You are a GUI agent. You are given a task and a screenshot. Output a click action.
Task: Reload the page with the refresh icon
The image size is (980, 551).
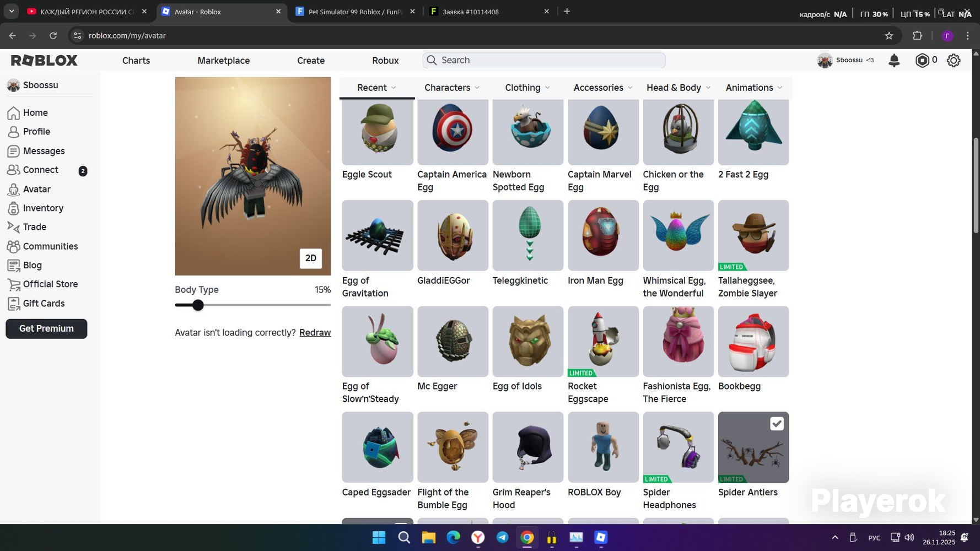click(x=53, y=36)
